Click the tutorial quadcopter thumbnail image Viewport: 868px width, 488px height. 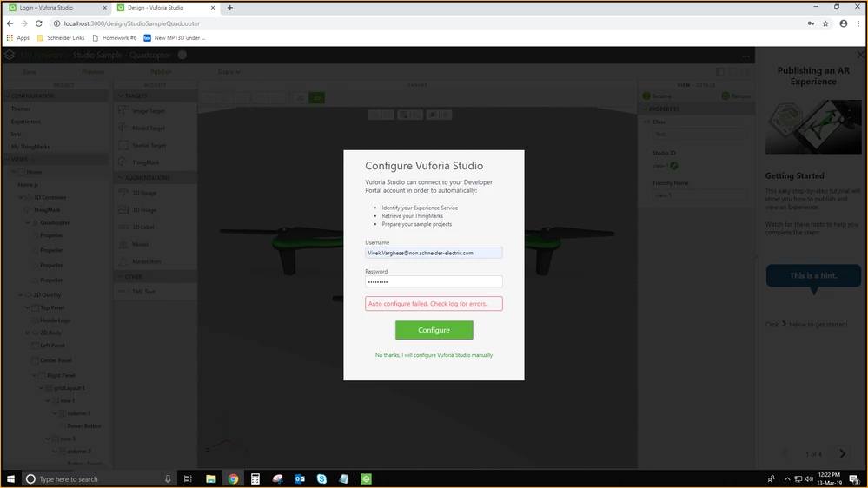[x=813, y=127]
